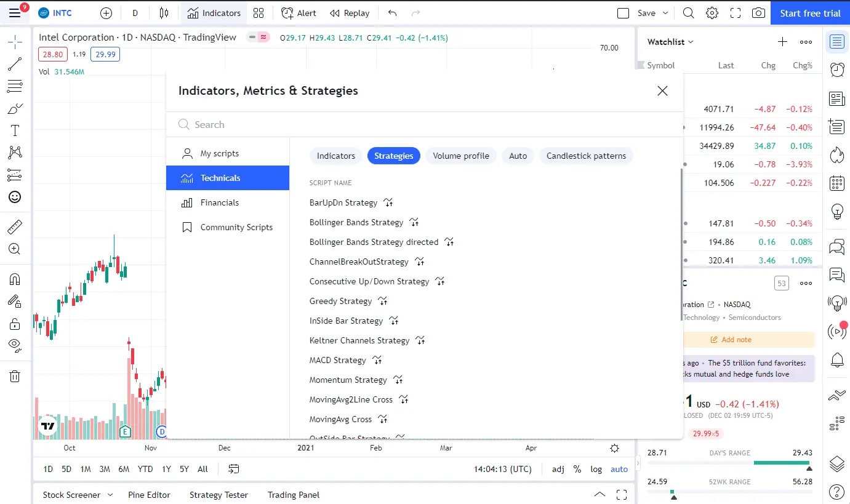Viewport: 850px width, 504px height.
Task: Hide all drawings with the eye icon
Action: tap(15, 345)
